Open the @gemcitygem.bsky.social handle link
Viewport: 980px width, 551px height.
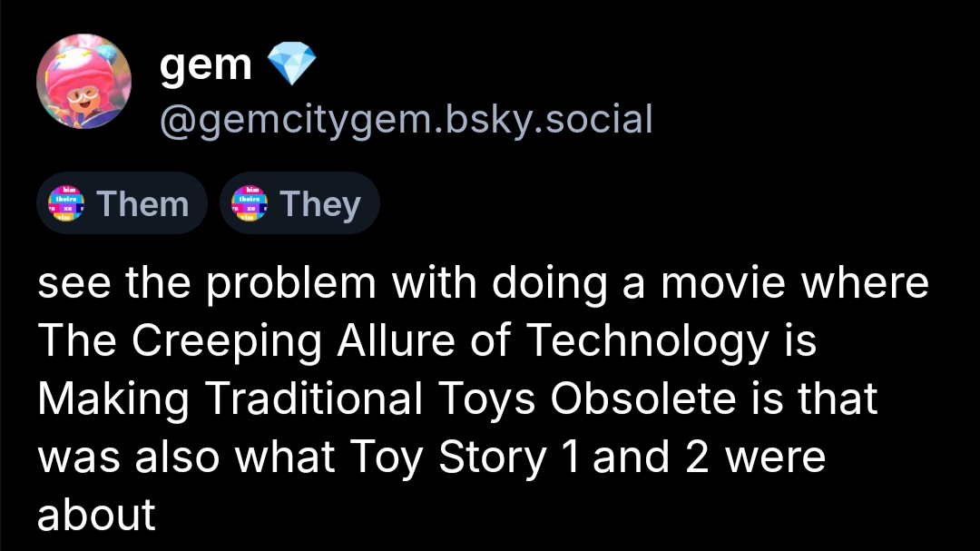coord(406,119)
